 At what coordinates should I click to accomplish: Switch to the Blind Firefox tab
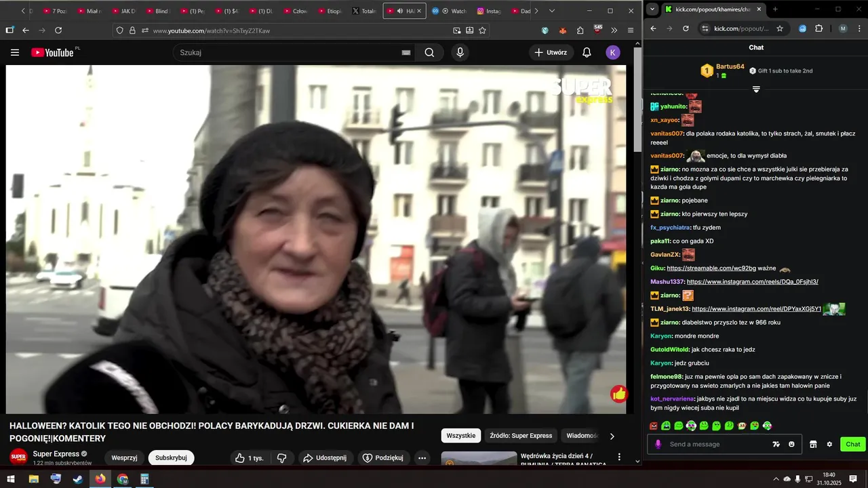[x=158, y=11]
